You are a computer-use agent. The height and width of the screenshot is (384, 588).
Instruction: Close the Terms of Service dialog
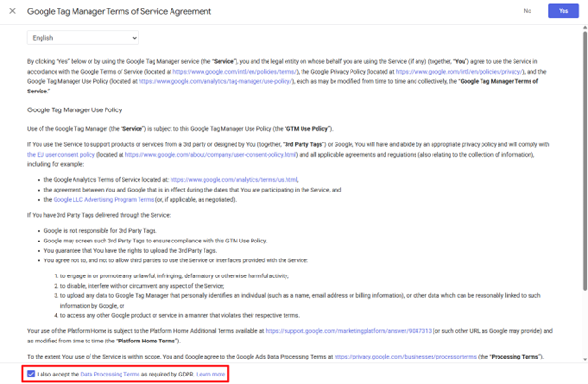click(x=12, y=11)
